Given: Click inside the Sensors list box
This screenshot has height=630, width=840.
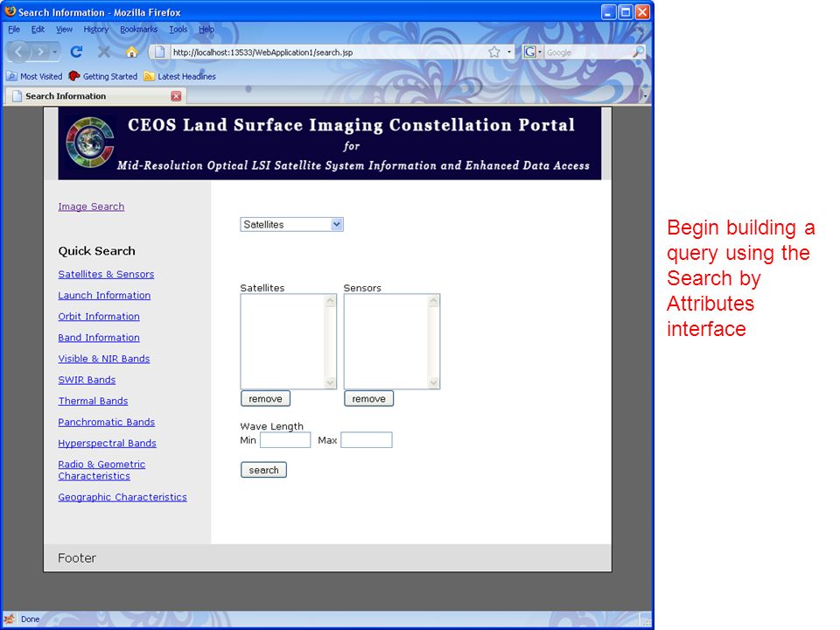Looking at the screenshot, I should (386, 341).
